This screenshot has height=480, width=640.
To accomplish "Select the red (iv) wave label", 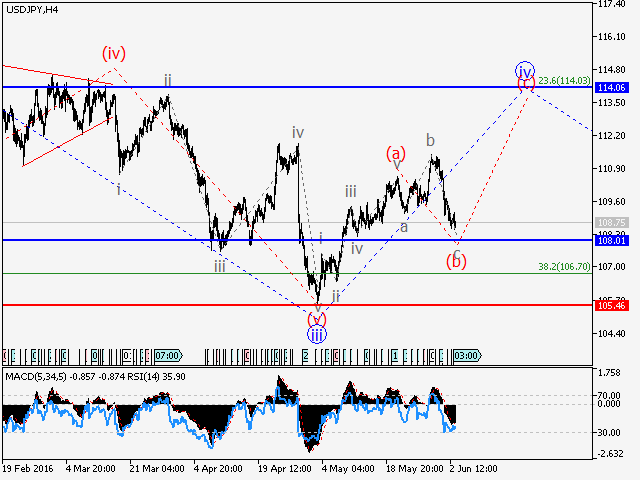I will pos(113,53).
